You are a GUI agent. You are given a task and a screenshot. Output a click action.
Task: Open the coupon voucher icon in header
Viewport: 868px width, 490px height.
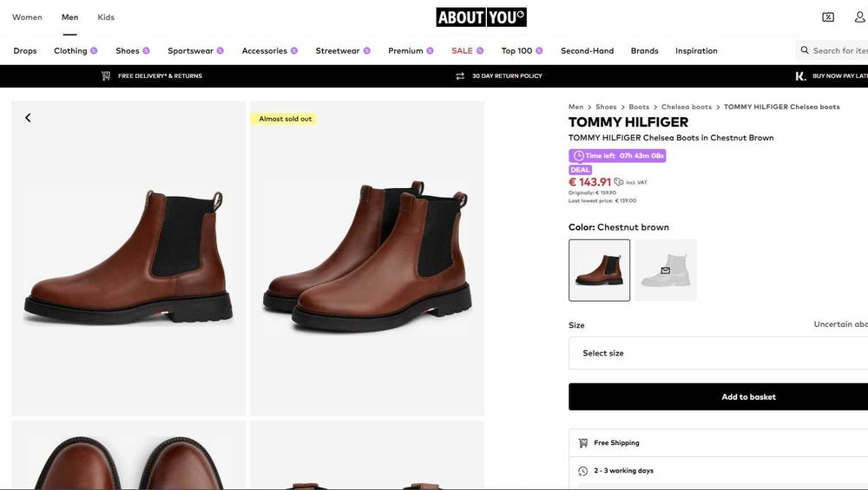tap(828, 17)
